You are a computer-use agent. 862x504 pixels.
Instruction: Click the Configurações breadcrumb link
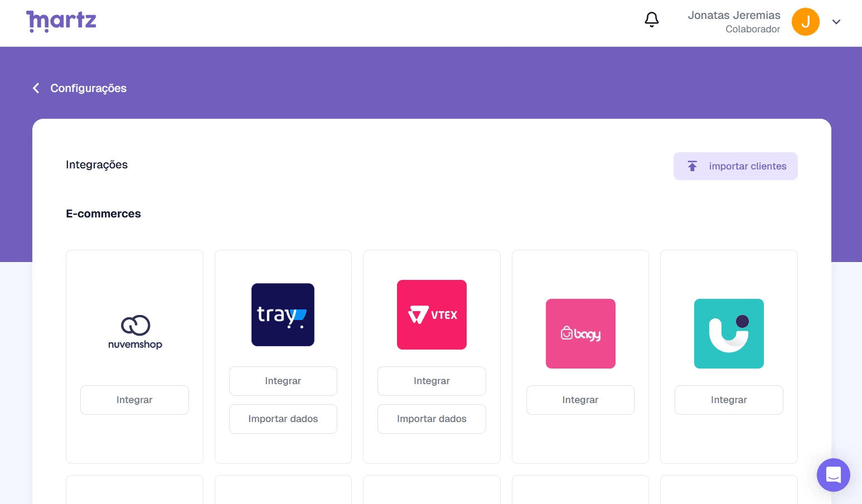point(89,88)
